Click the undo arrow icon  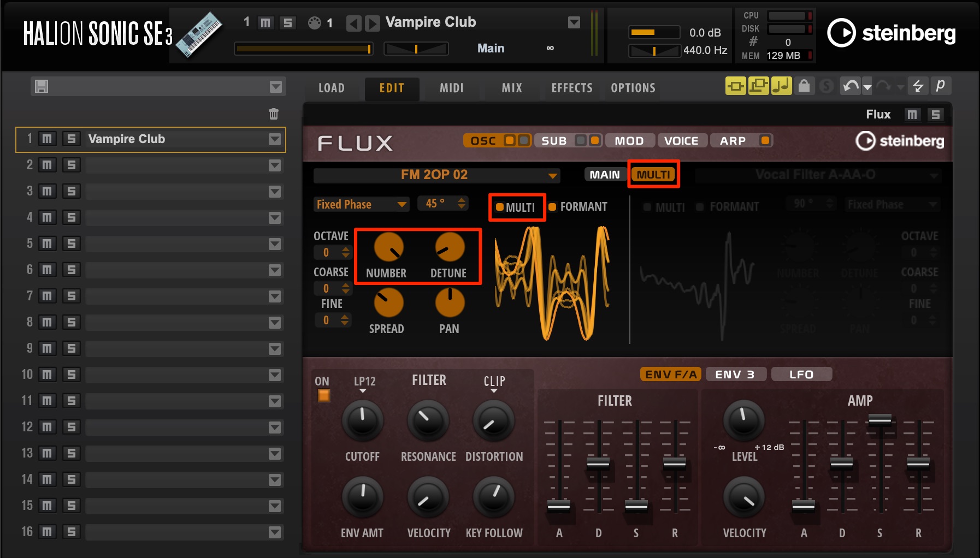(x=851, y=86)
